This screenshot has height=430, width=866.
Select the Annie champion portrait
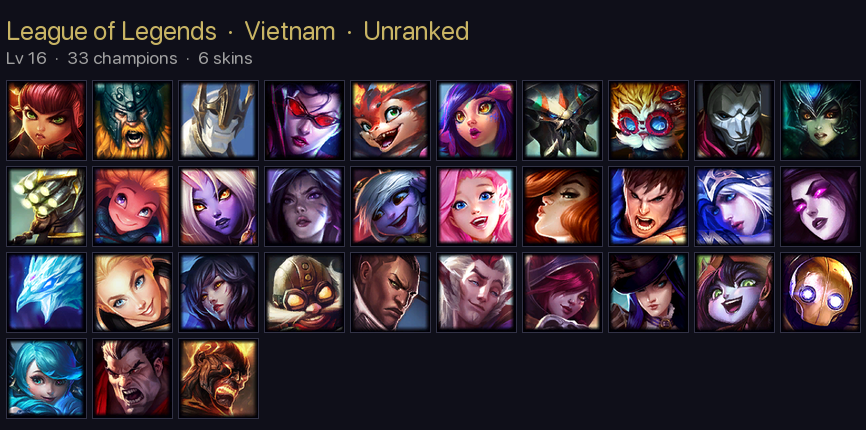tap(46, 120)
